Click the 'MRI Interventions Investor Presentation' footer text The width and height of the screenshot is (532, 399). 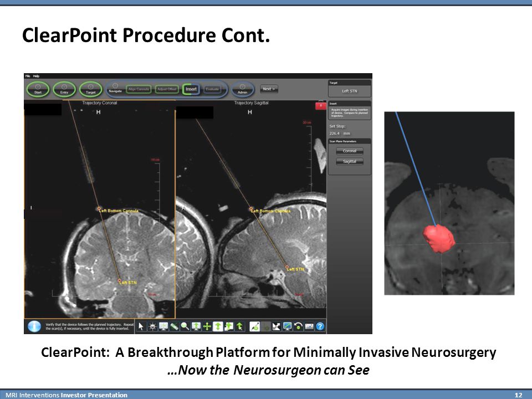click(x=66, y=395)
